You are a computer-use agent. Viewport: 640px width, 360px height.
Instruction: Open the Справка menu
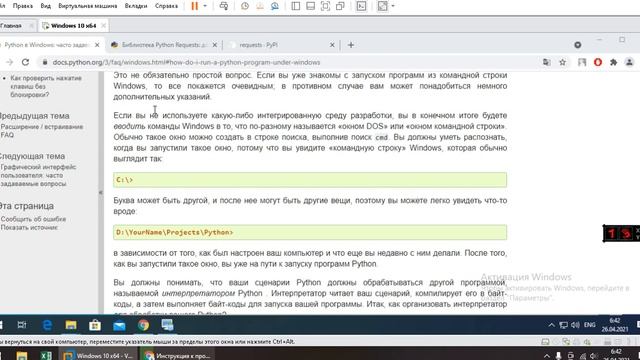[x=166, y=6]
